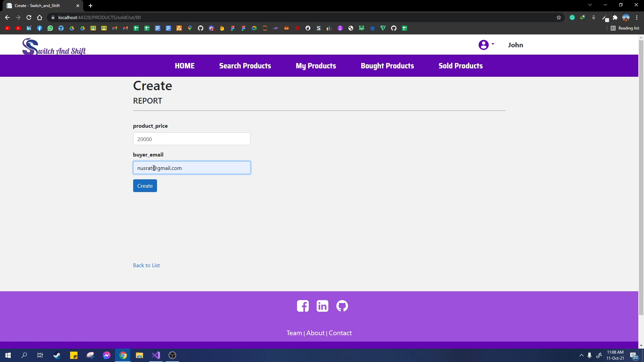Follow the Back to List link
This screenshot has width=644, height=362.
tap(146, 265)
